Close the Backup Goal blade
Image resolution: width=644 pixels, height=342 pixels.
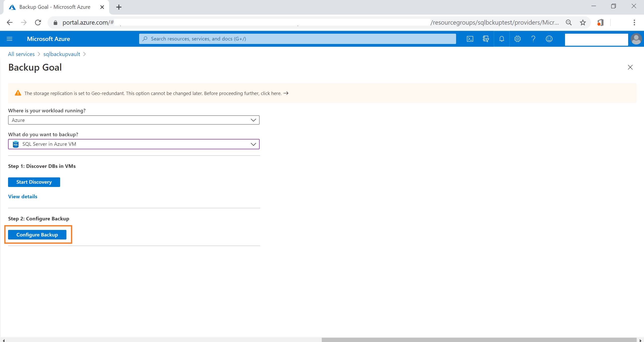630,67
